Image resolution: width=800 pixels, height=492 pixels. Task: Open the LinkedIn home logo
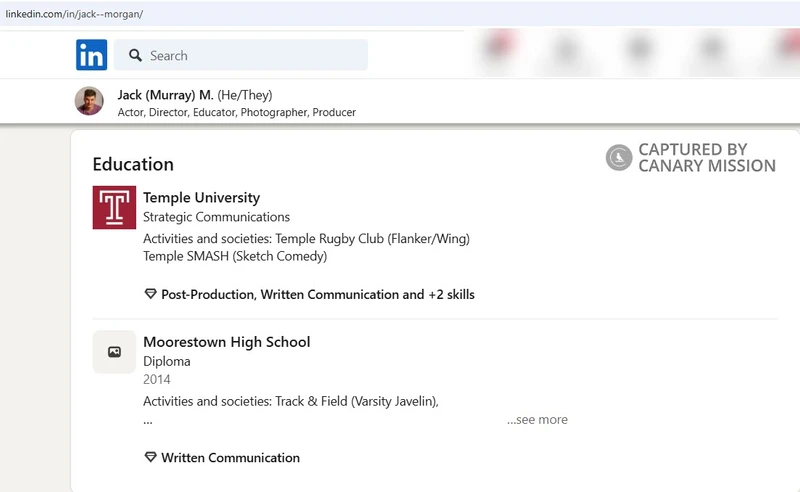91,55
